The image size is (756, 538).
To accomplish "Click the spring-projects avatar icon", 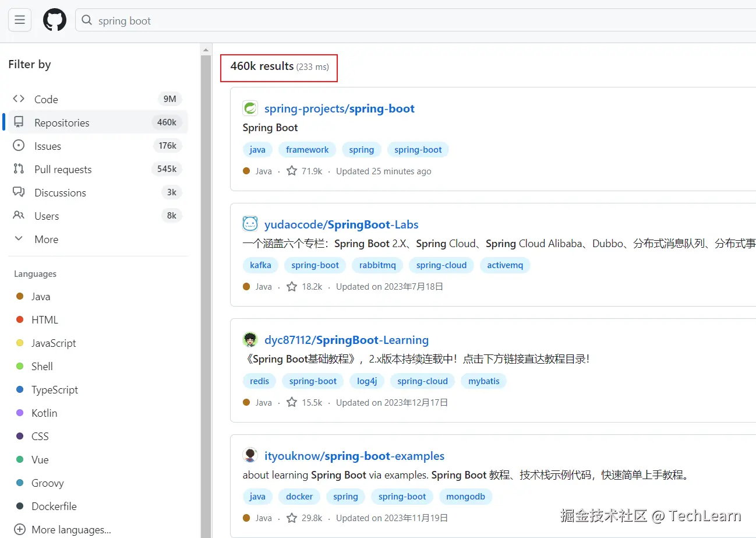I will coord(250,108).
